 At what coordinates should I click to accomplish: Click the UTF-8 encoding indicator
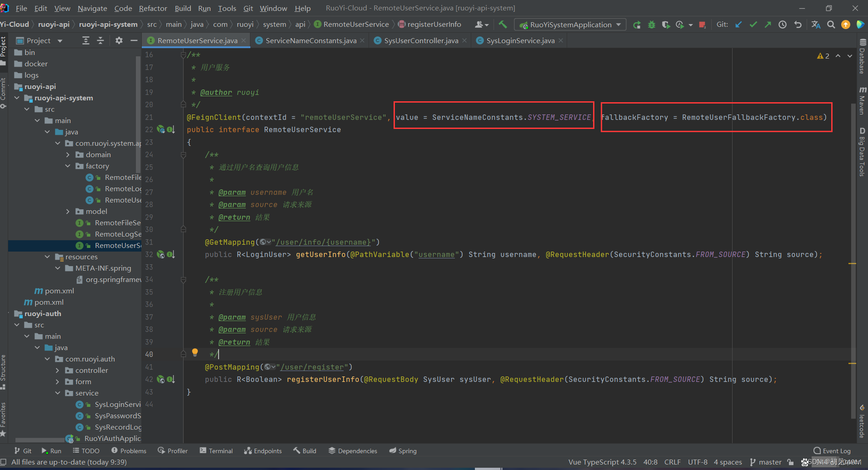pyautogui.click(x=698, y=462)
